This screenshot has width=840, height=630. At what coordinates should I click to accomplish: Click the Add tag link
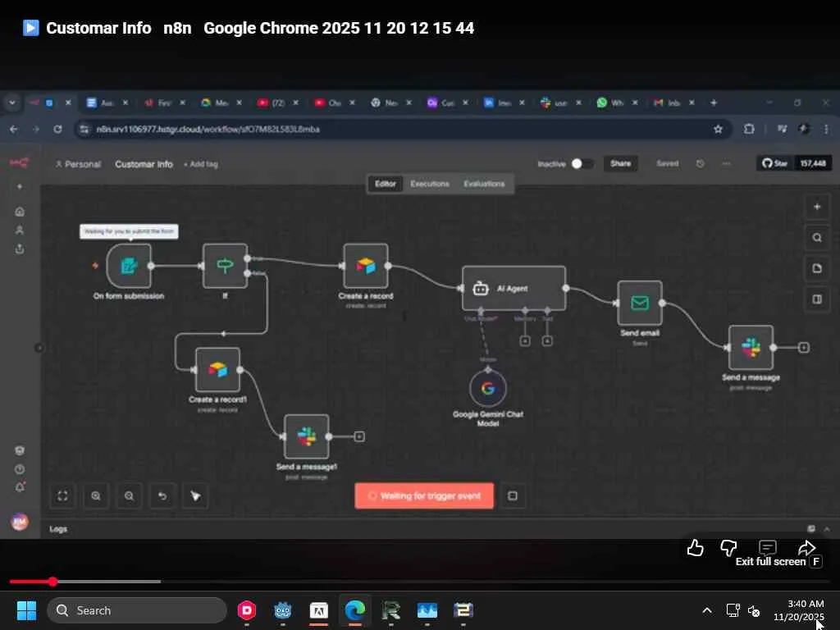tap(201, 164)
